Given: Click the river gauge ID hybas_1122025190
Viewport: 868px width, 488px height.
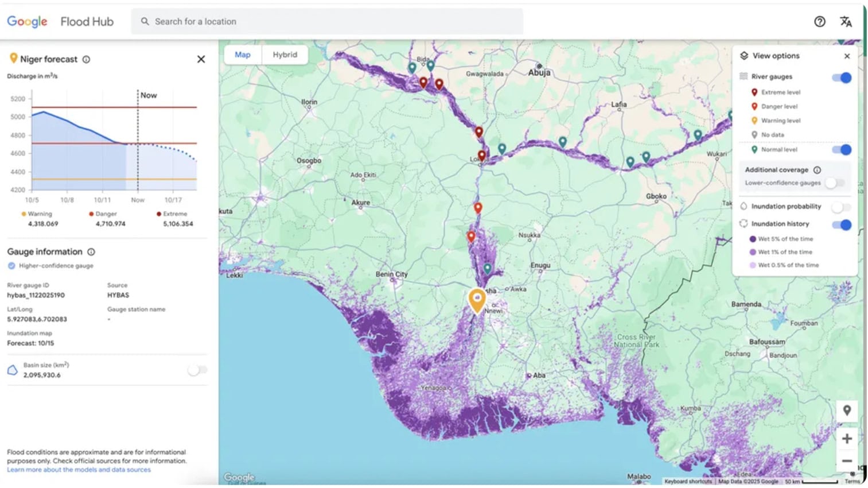Looking at the screenshot, I should pos(36,295).
